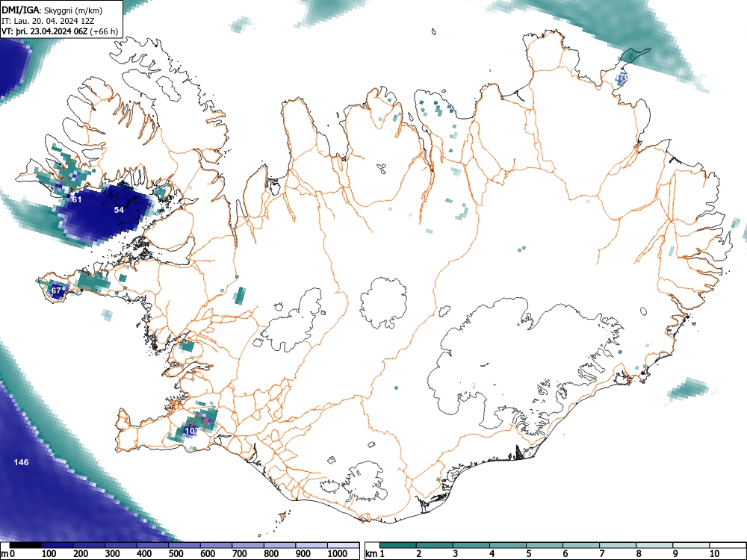Screen dimensions: 747x560
Task: Click the '800' label in the metre legend
Action: click(x=271, y=554)
